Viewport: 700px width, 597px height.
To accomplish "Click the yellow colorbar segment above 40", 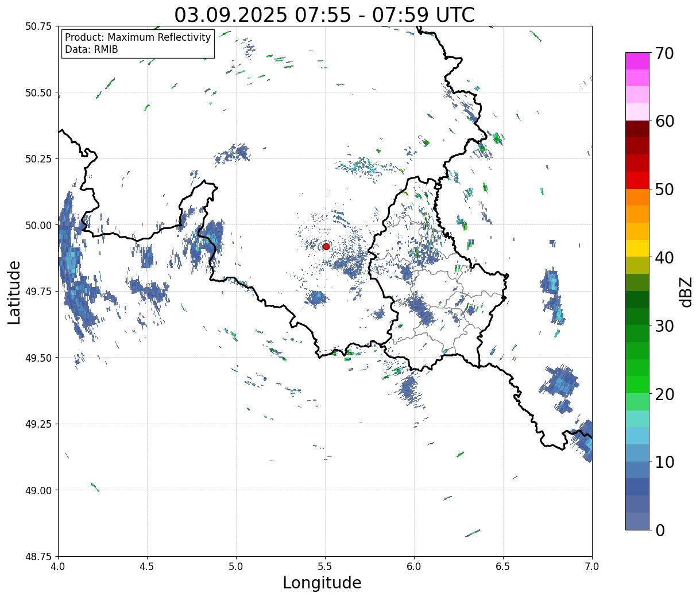I will (637, 248).
